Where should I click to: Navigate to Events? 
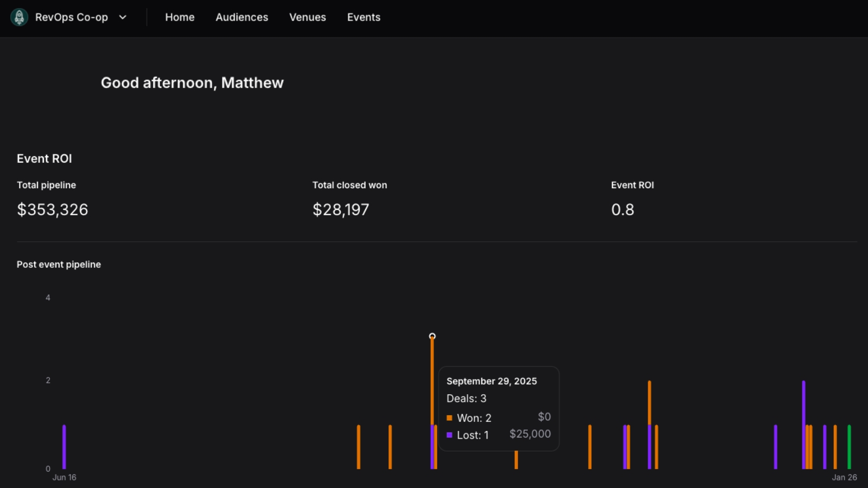pos(363,17)
